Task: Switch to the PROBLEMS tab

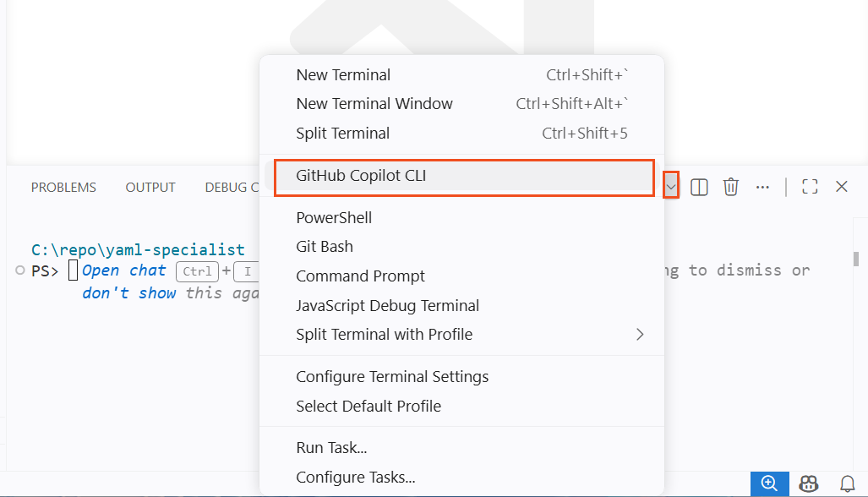Action: 63,187
